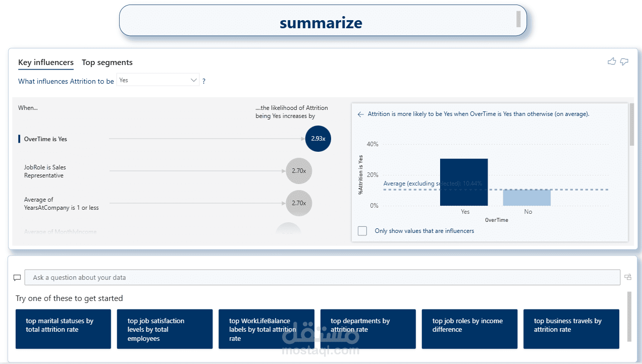Click the light blue No bar in the OverTime chart
The width and height of the screenshot is (642, 364).
526,198
